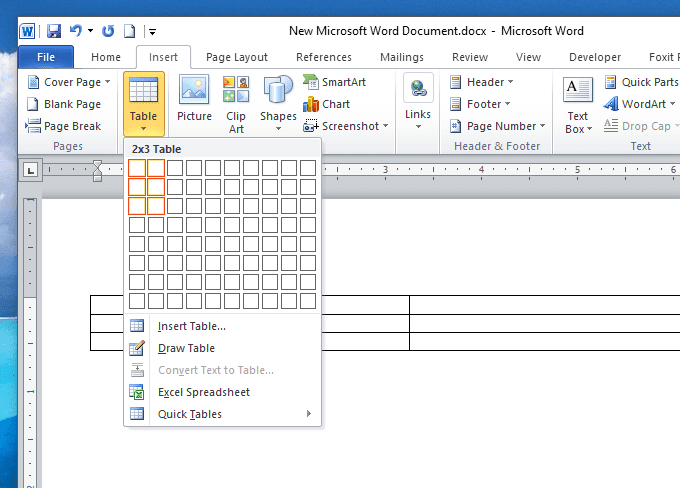Undo the last action
680x488 pixels.
click(x=76, y=31)
